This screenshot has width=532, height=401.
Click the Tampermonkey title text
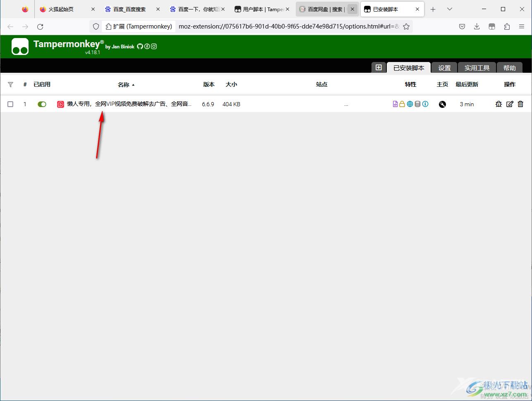68,44
